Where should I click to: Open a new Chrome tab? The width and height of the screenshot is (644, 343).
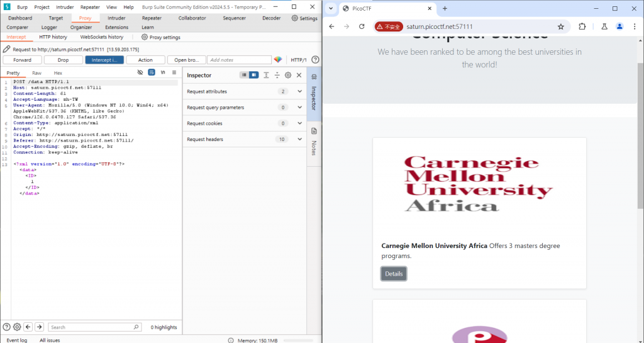pyautogui.click(x=445, y=8)
